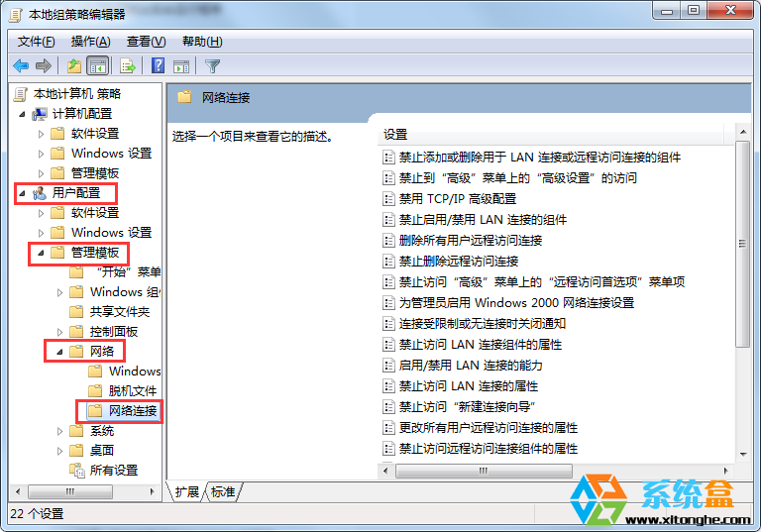The height and width of the screenshot is (532, 761).
Task: Click settings list scroll-down arrow
Action: pyautogui.click(x=743, y=455)
